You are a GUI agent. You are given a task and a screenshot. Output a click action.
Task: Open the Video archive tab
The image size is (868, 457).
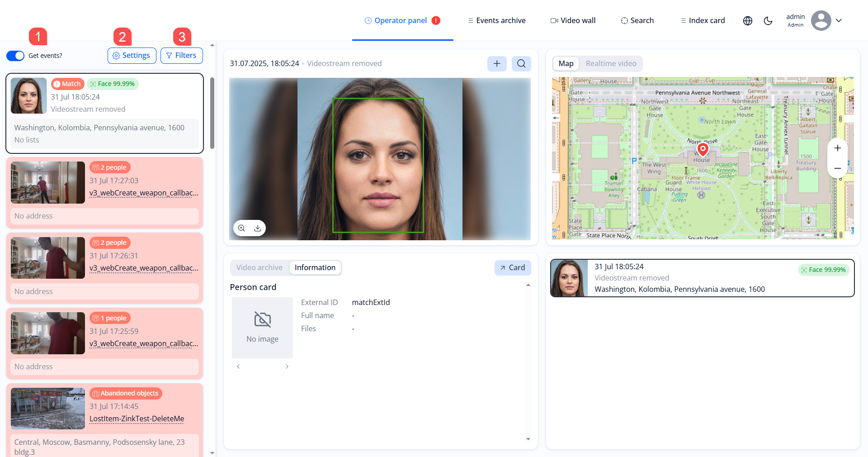click(x=259, y=267)
